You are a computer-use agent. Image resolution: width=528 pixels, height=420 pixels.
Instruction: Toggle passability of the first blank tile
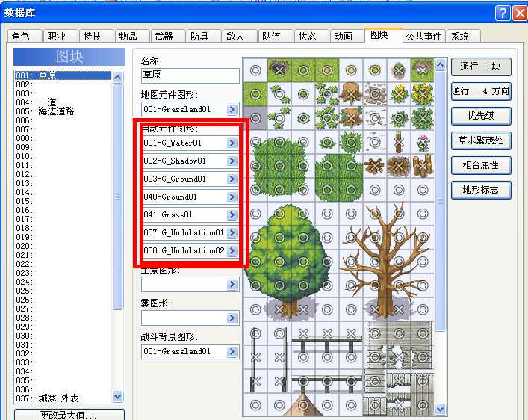[255, 70]
